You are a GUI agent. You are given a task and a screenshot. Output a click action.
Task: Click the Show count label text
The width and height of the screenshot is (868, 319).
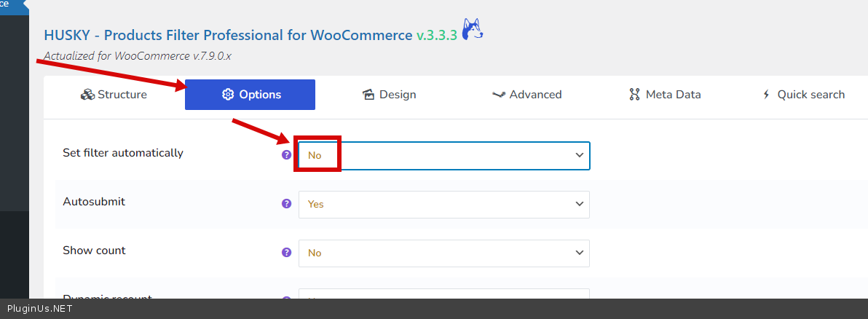click(x=94, y=250)
